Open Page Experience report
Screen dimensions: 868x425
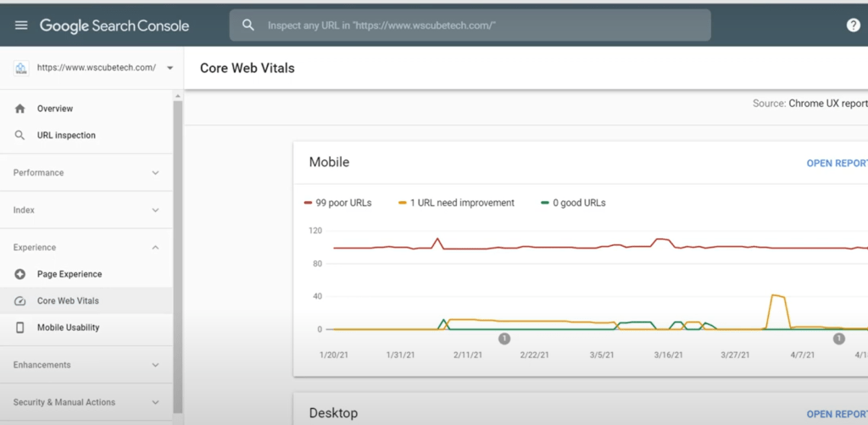[70, 274]
